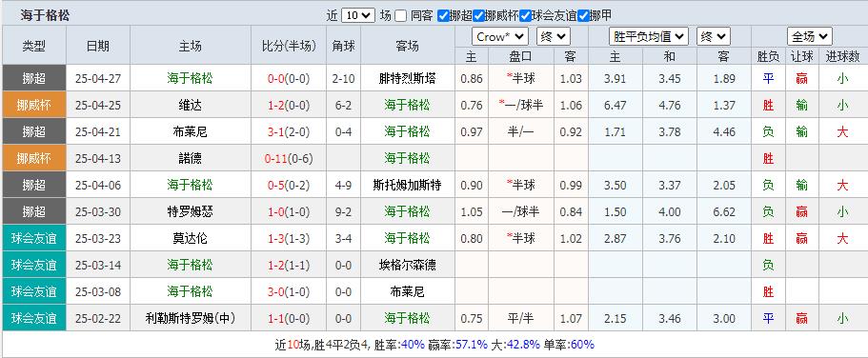Click the 角球 column header
The height and width of the screenshot is (358, 868).
click(x=343, y=46)
